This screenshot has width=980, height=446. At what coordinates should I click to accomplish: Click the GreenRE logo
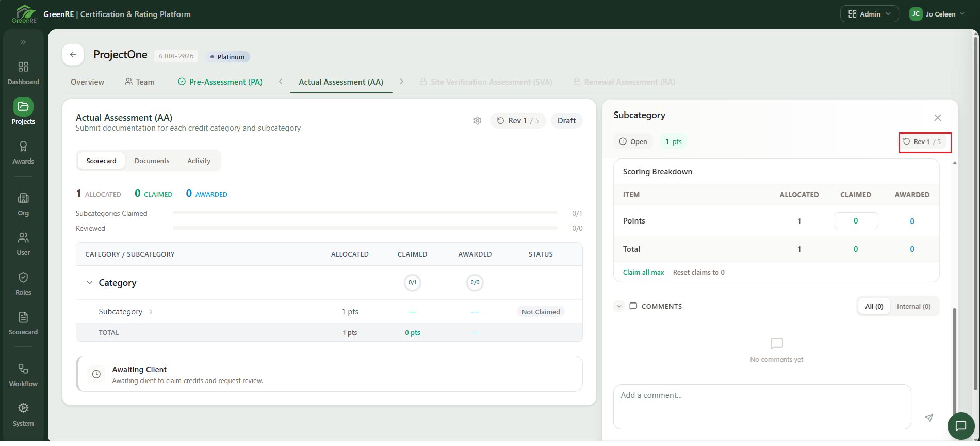point(24,14)
